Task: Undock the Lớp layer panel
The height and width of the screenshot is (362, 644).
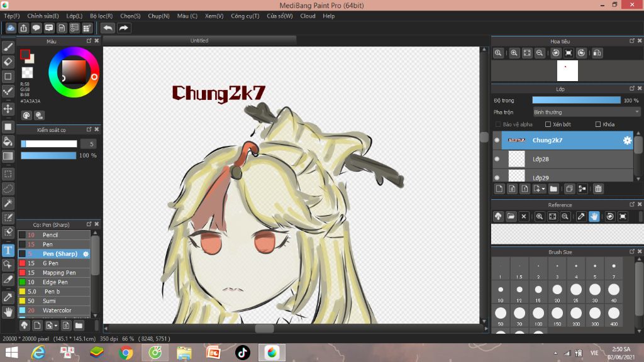Action: [631, 89]
